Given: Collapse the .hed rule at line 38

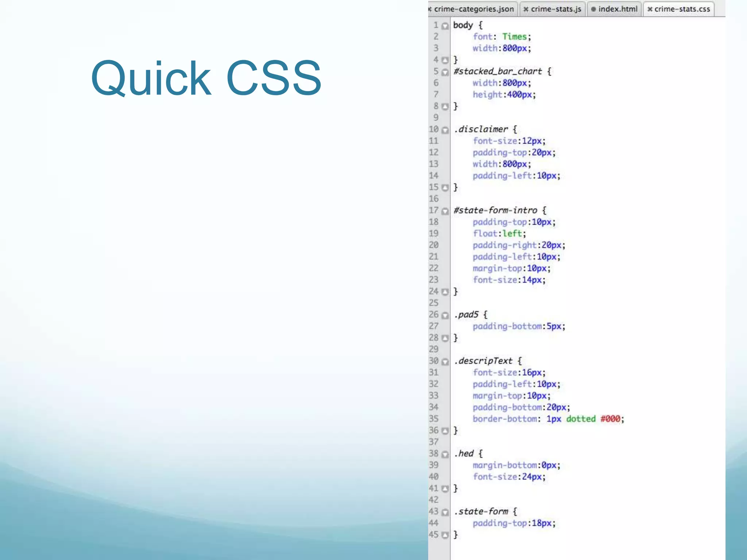Looking at the screenshot, I should pos(445,454).
